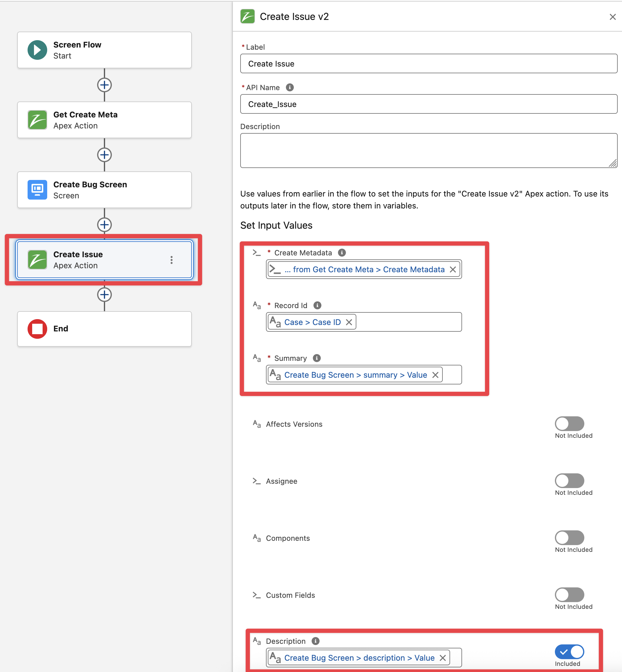Click the Summary field info icon
Screen dimensions: 622x672
pyautogui.click(x=317, y=358)
